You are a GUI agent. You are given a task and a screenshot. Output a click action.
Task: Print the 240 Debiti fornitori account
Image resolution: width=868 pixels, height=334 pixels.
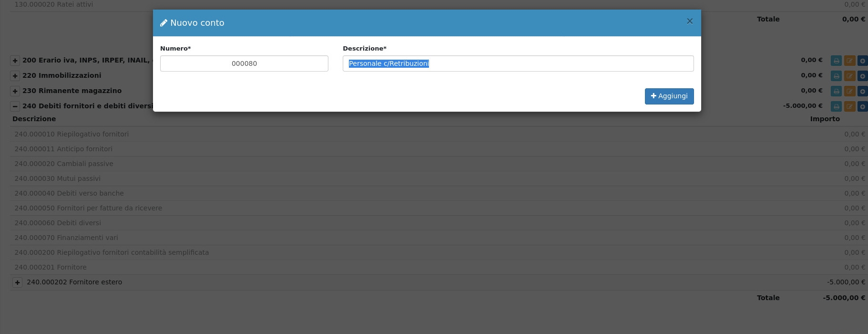point(836,106)
